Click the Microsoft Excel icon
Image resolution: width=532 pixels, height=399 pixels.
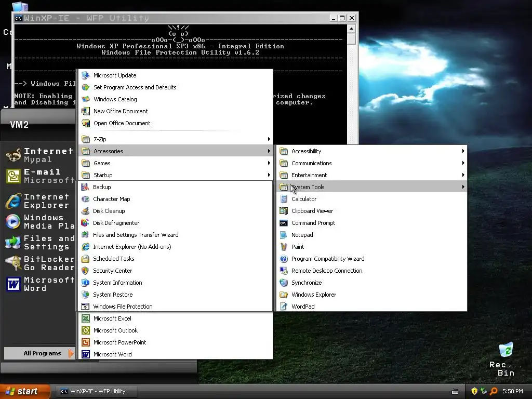[x=86, y=318]
